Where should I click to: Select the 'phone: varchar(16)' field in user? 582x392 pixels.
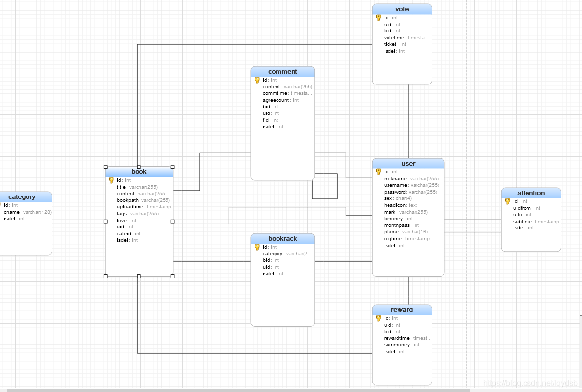[x=406, y=232]
